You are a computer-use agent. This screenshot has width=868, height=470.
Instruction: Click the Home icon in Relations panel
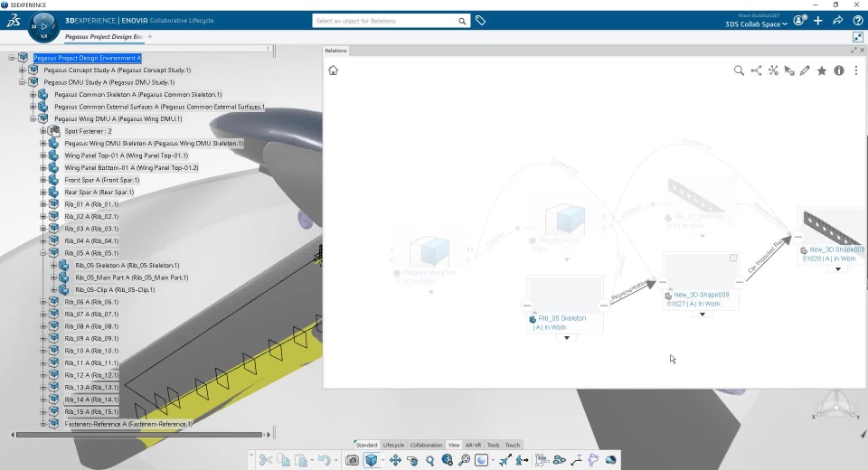[x=333, y=70]
